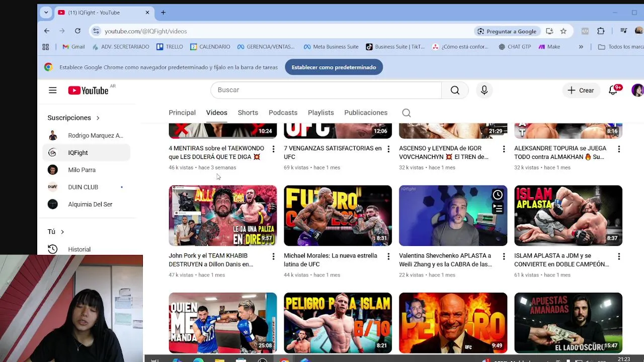Close the IQFight YouTube tab

[x=147, y=13]
